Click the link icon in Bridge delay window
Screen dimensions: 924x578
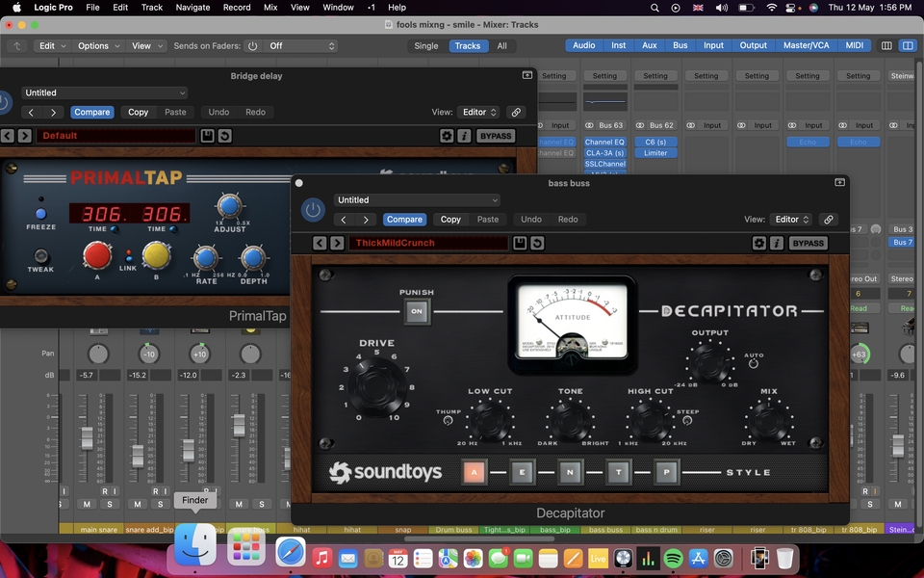pos(516,112)
